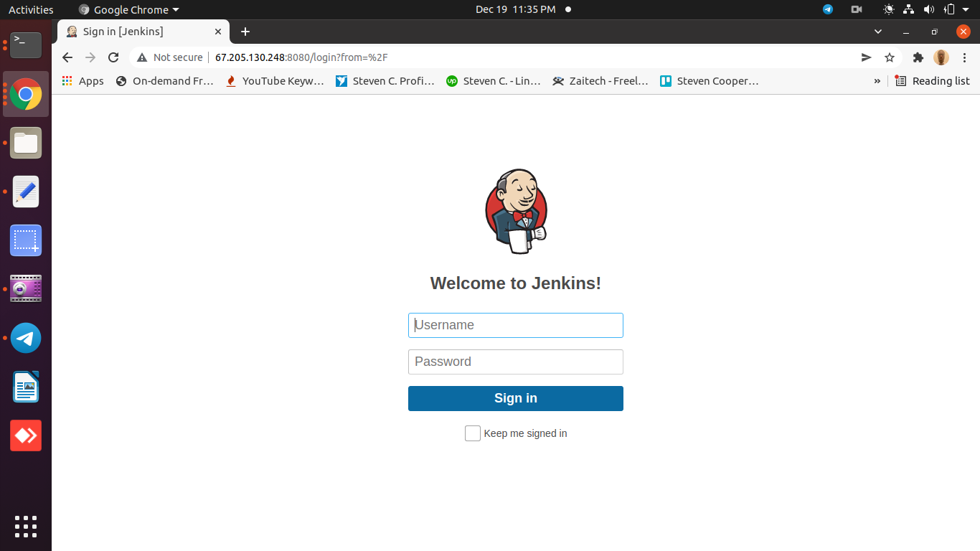The image size is (980, 551).
Task: Click the Telegram tray icon in top bar
Action: pyautogui.click(x=828, y=9)
